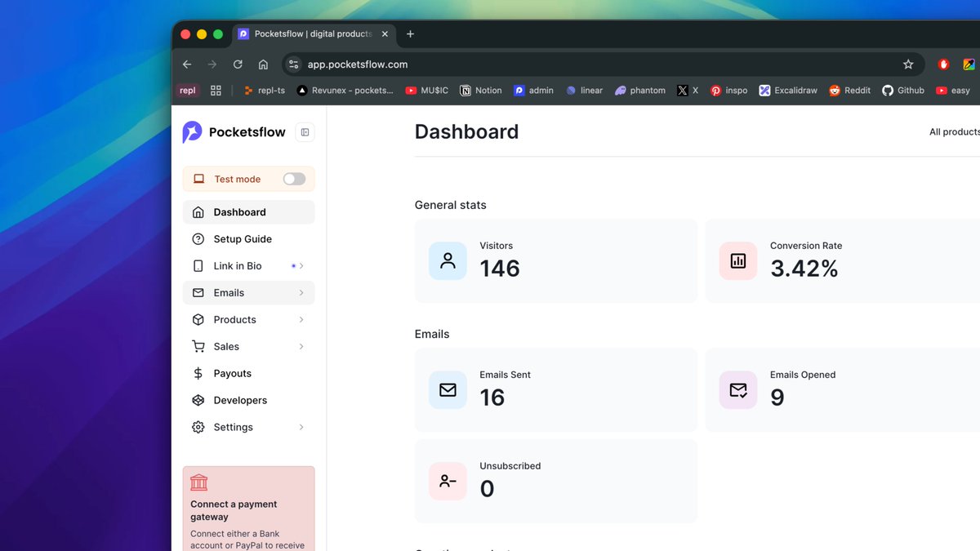
Task: Click the Setup Guide question mark icon
Action: pyautogui.click(x=198, y=239)
